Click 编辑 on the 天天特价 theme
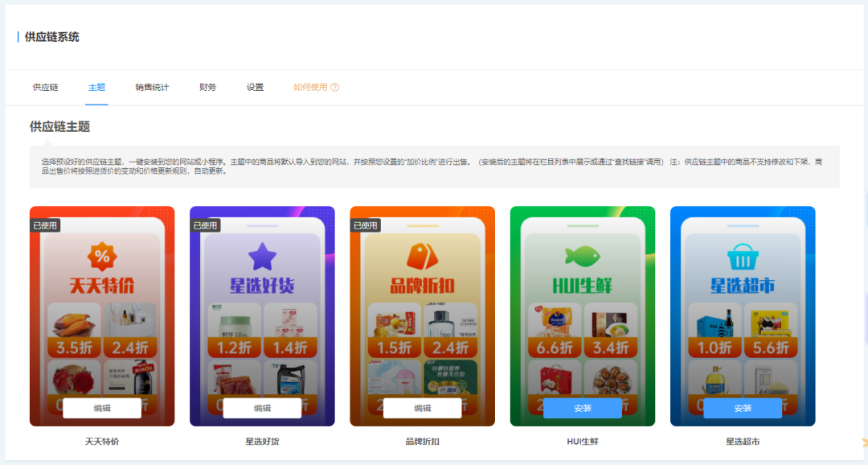The width and height of the screenshot is (868, 465). tap(102, 408)
